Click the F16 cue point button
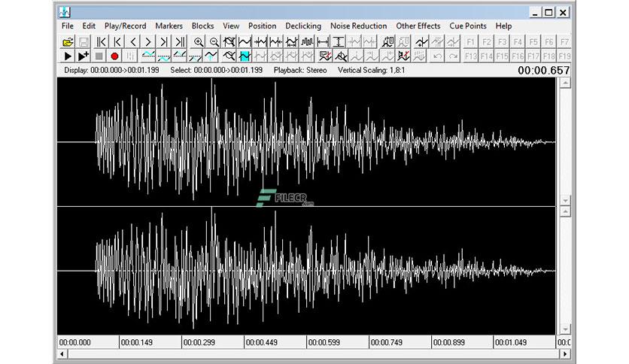Image resolution: width=629 pixels, height=364 pixels. [x=518, y=56]
